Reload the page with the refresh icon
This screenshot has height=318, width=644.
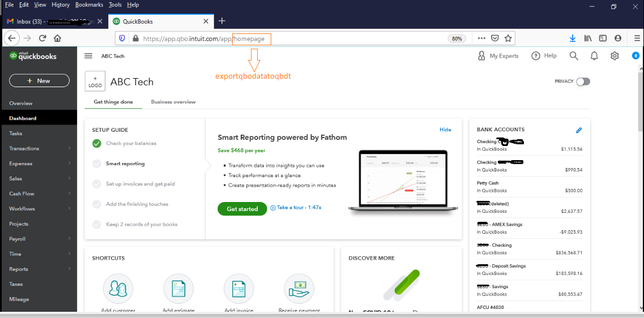42,38
